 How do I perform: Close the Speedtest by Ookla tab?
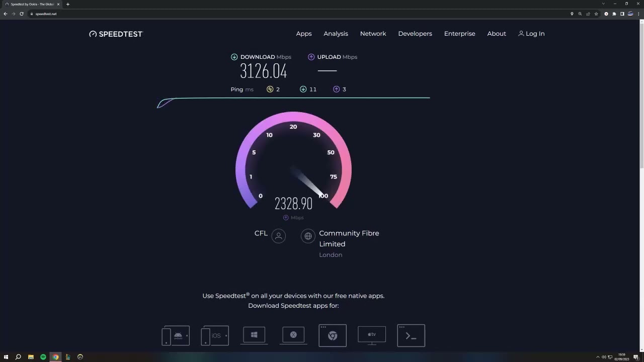(58, 4)
